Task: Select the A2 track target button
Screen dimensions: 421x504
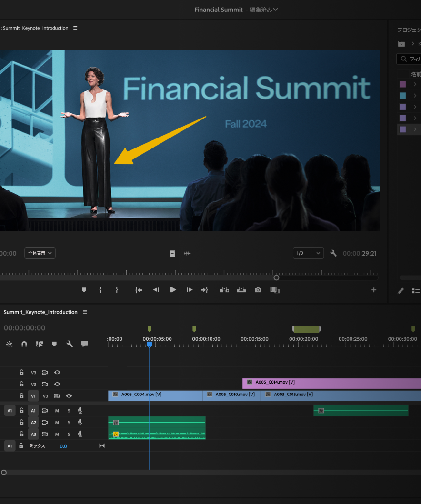Action: 33,422
